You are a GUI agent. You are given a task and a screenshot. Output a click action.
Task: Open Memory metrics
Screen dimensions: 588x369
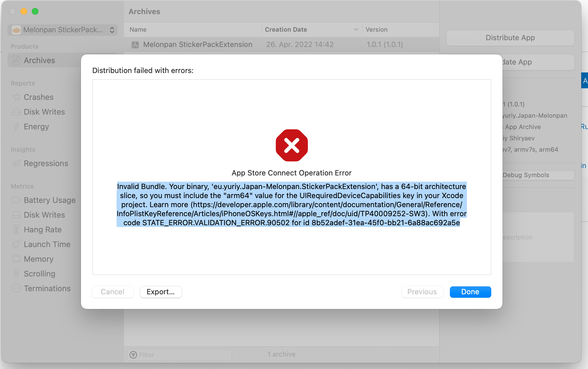38,259
